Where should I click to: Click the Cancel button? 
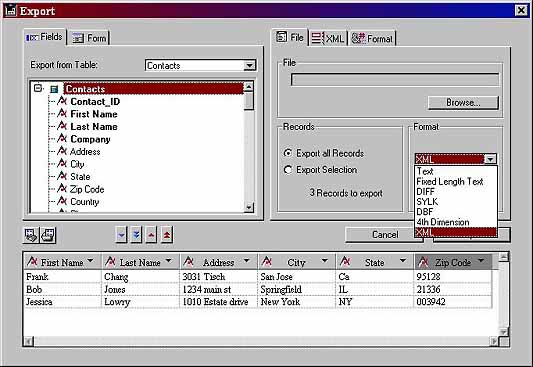point(384,235)
